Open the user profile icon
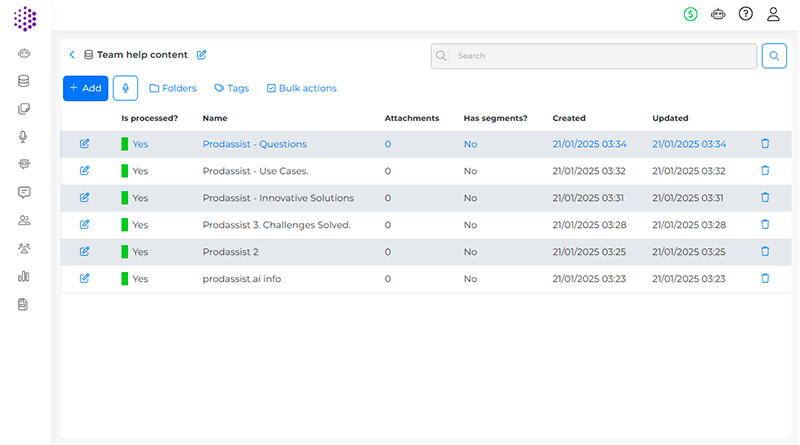The width and height of the screenshot is (800, 445). (x=773, y=14)
